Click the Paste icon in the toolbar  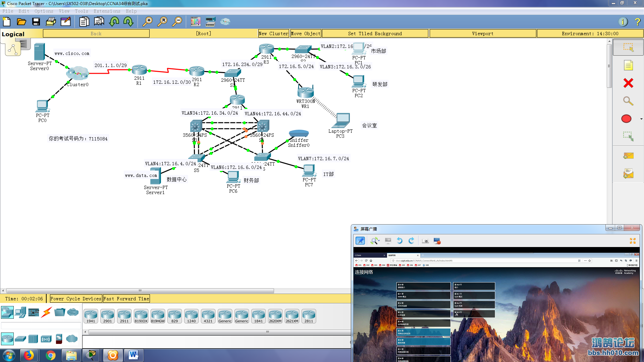(x=99, y=22)
